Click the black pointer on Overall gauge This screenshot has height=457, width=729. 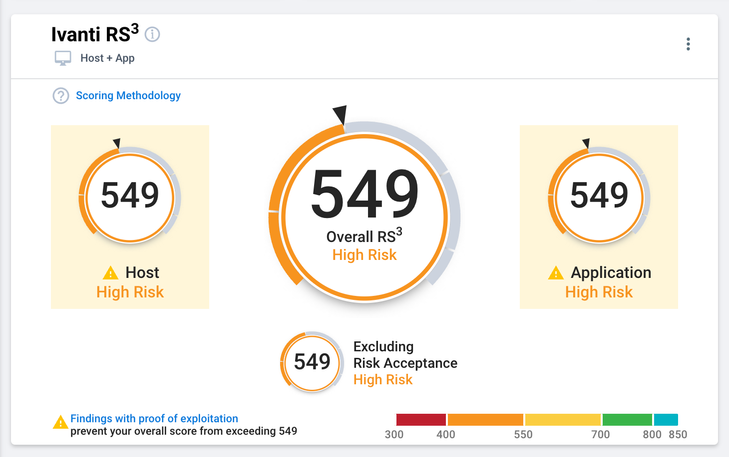point(340,114)
